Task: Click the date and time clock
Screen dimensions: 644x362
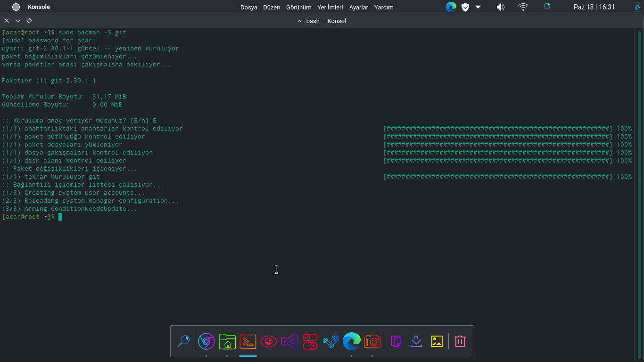Action: coord(594,7)
